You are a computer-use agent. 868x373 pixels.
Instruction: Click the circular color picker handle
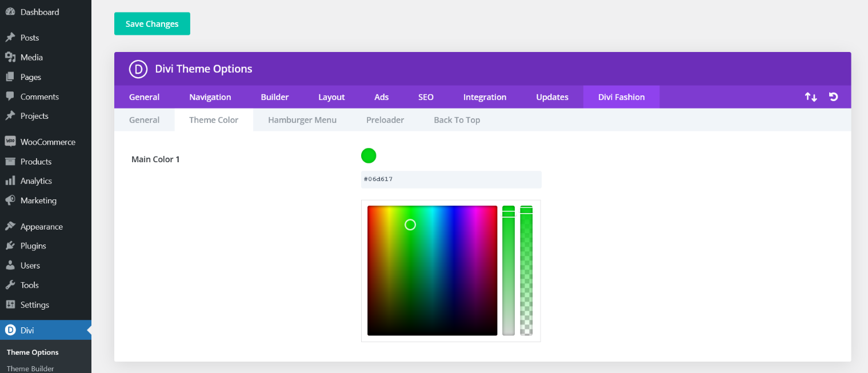[x=410, y=225]
